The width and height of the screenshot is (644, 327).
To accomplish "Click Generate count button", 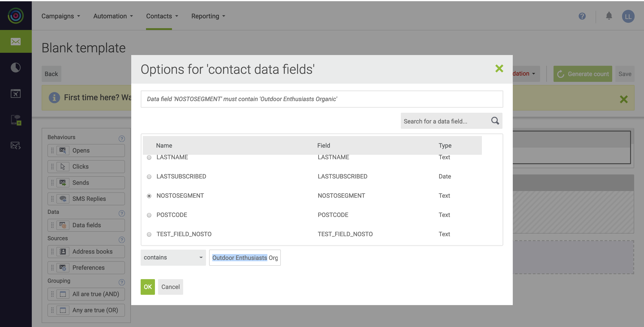I will coord(582,74).
